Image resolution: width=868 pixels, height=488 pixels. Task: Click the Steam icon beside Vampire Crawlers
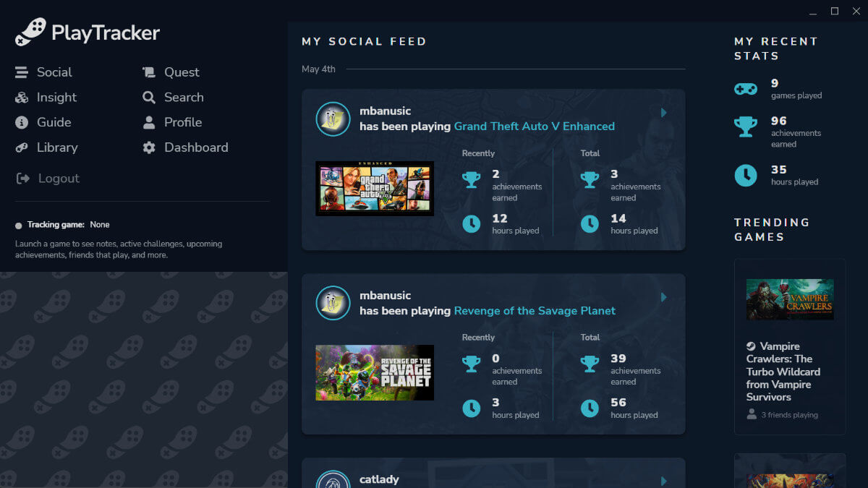point(752,346)
